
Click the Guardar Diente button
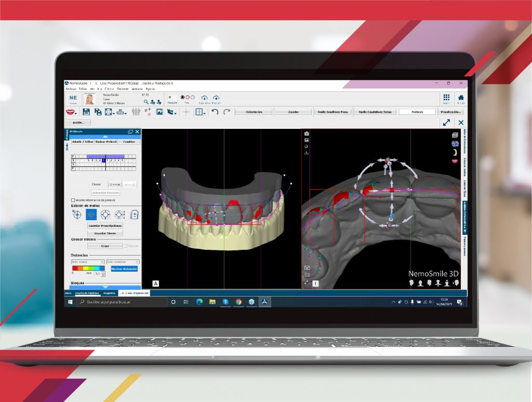[x=105, y=233]
